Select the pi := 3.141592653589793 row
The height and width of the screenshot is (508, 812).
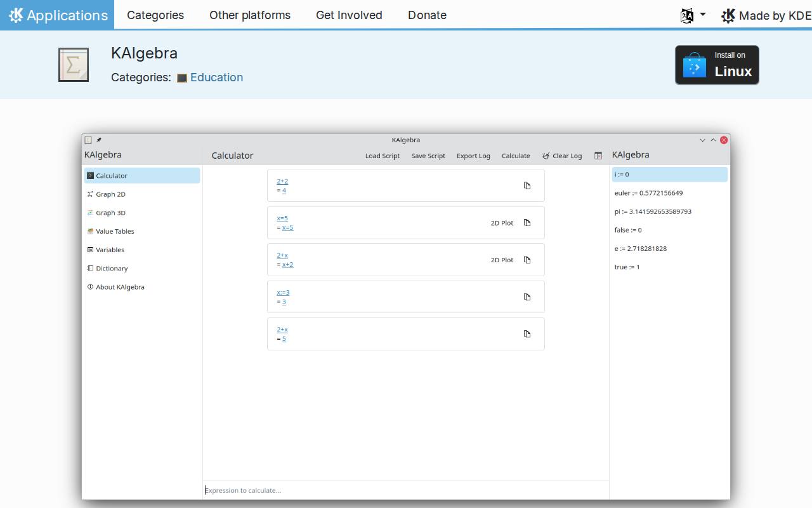click(x=670, y=211)
